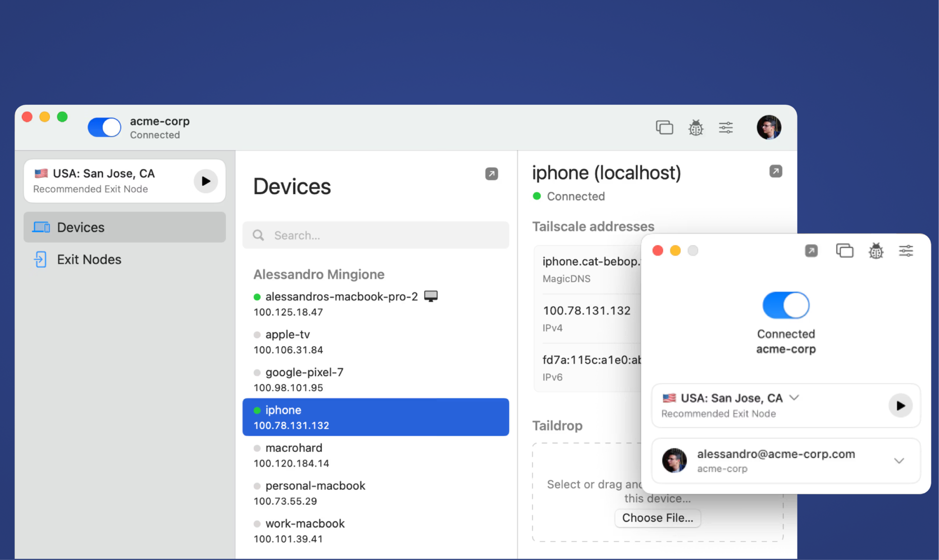
Task: Select the google-pixel-7 device
Action: pos(376,379)
